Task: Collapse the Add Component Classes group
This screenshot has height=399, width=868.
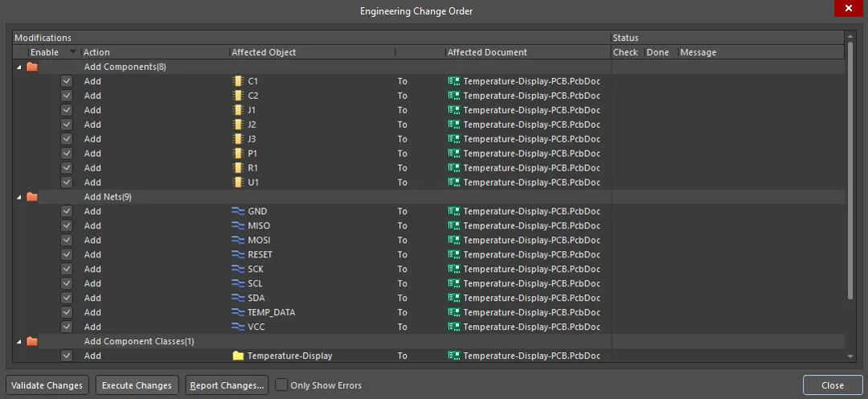Action: coord(19,342)
